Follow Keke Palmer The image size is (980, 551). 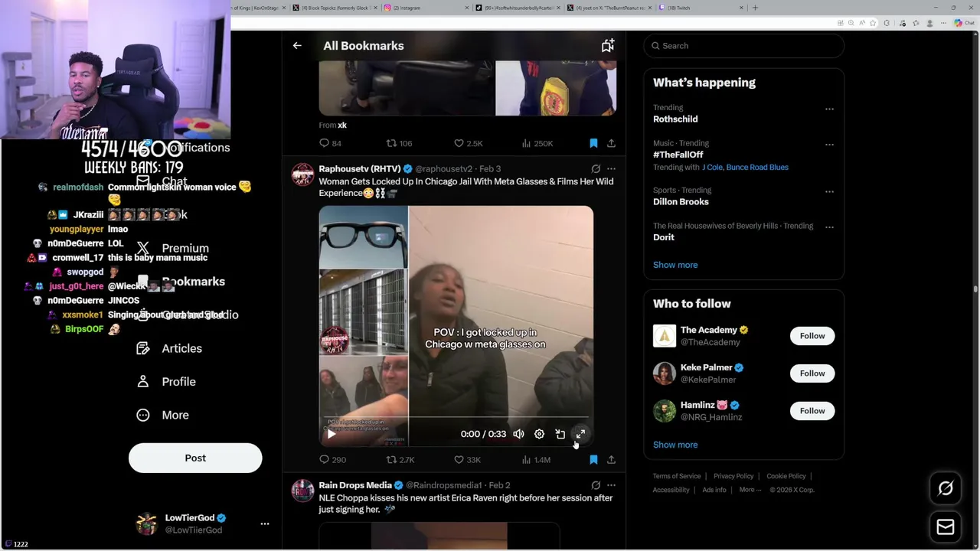click(x=812, y=373)
